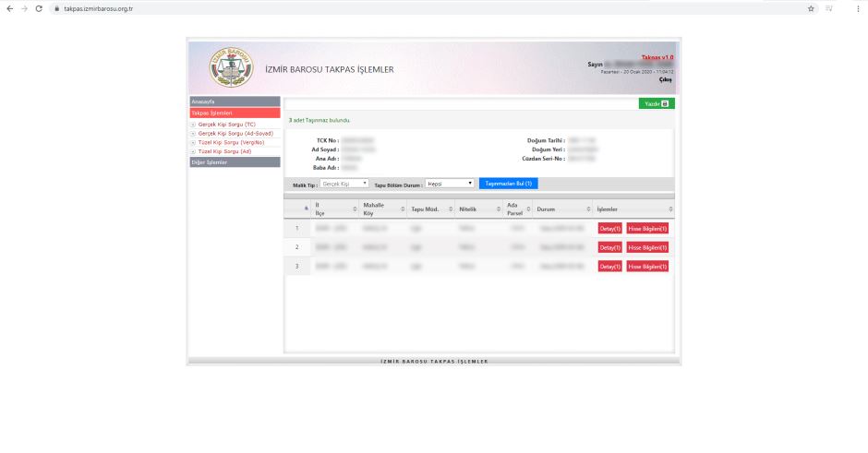Open Detay(1) for row 3

[x=610, y=266]
